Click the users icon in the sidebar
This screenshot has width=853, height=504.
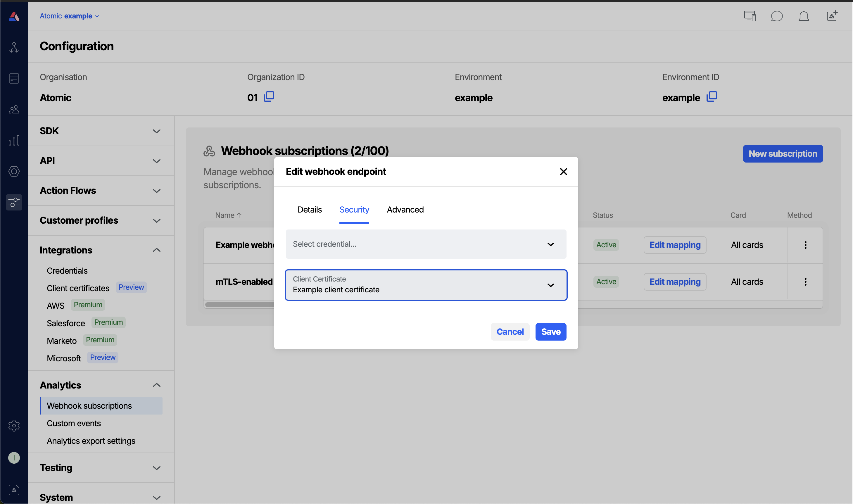tap(13, 109)
